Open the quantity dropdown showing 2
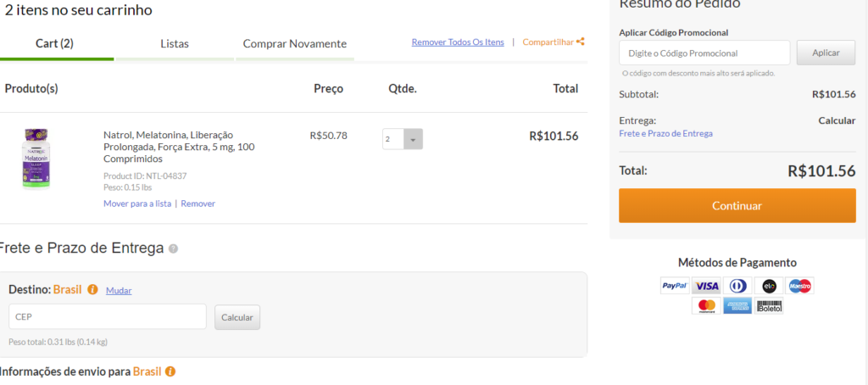The image size is (868, 385). tap(403, 139)
